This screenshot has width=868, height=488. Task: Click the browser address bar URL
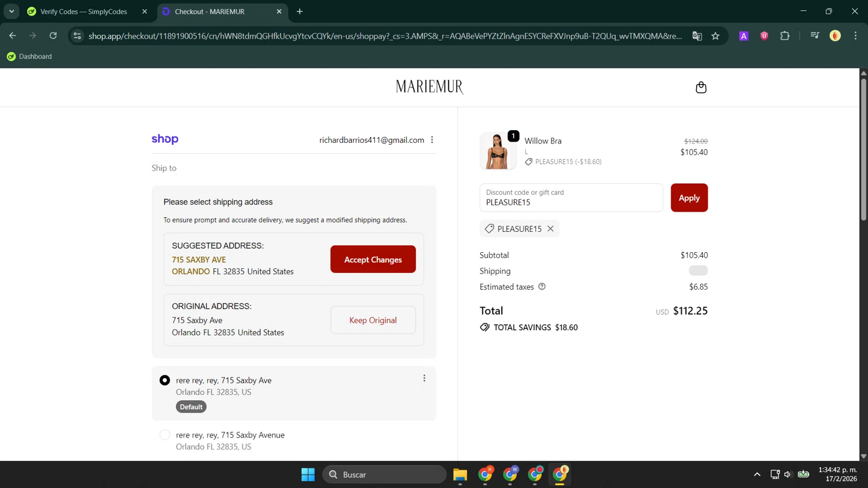(385, 36)
